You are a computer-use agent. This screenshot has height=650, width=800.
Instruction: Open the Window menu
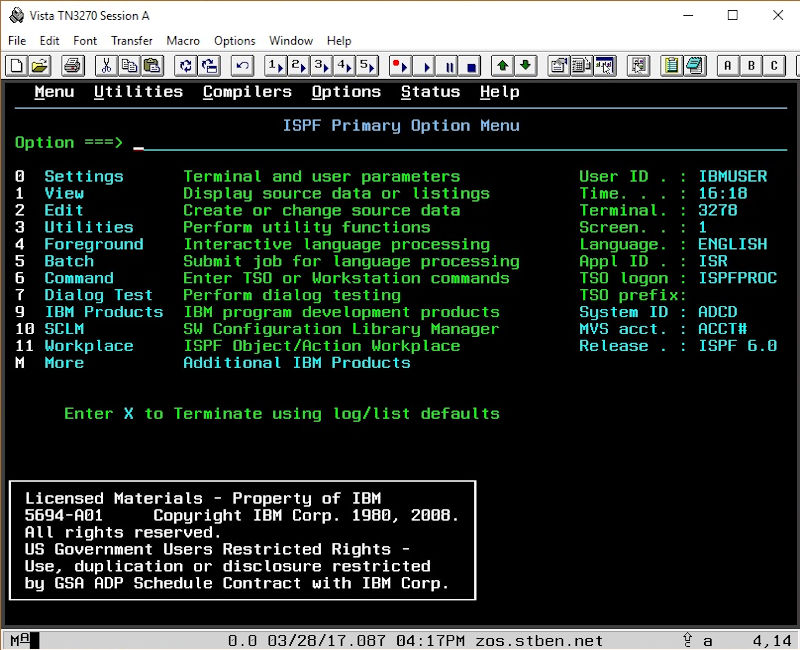coord(291,40)
